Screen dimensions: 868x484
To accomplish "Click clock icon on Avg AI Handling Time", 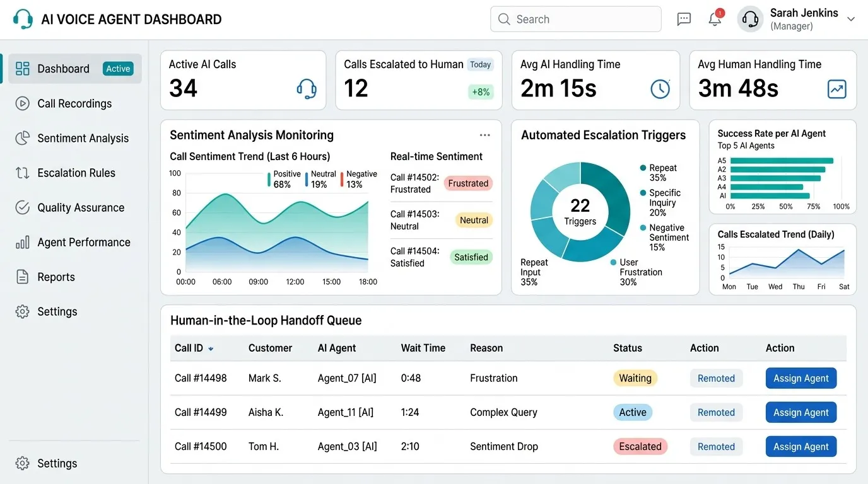I will tap(660, 89).
